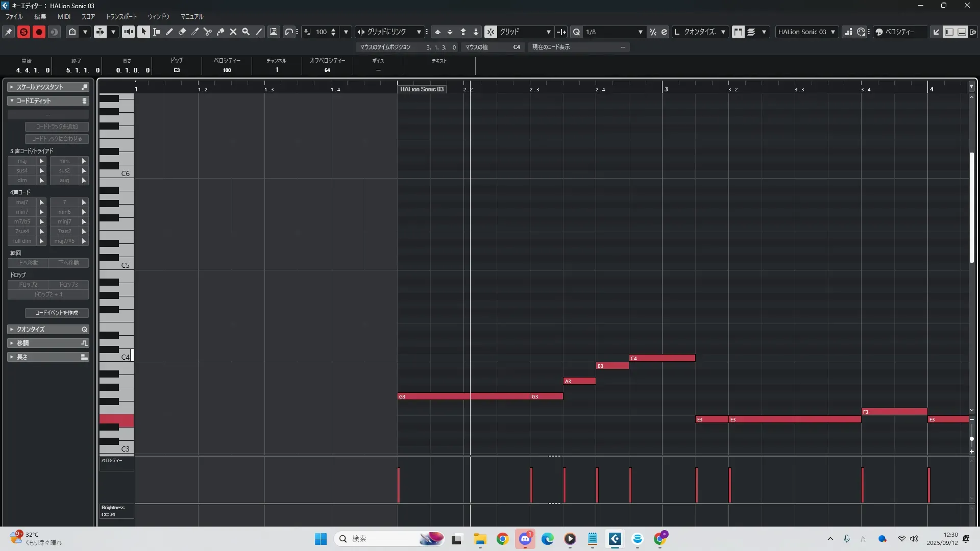Click the コードイベントを作成 button
The width and height of the screenshot is (980, 551).
[57, 313]
